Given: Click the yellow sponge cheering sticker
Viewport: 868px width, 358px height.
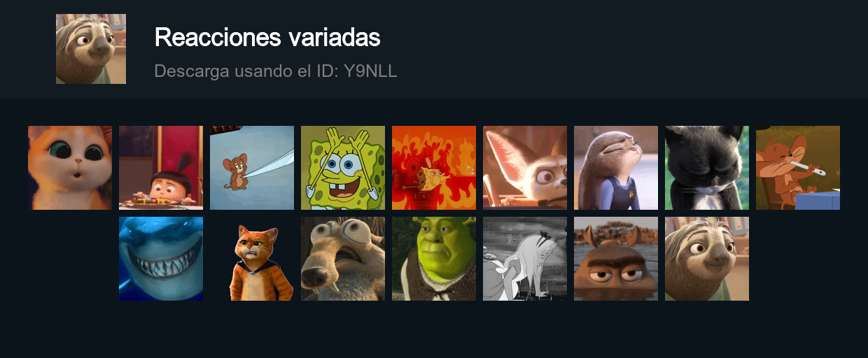Looking at the screenshot, I should pyautogui.click(x=343, y=168).
